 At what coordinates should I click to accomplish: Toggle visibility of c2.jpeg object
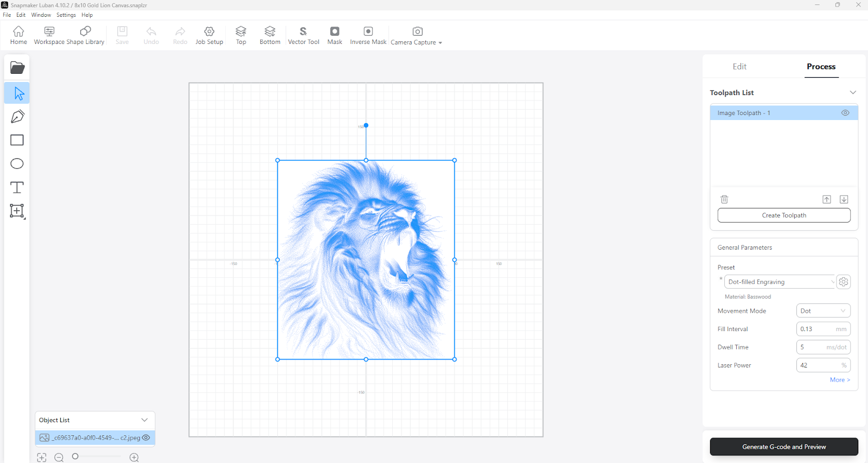pos(146,437)
